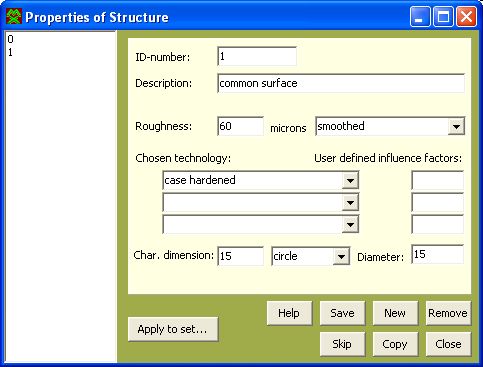Create a New structure entry

tap(395, 313)
